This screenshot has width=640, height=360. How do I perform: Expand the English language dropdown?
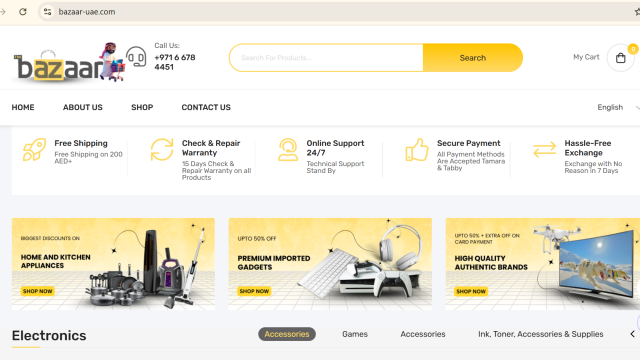[617, 107]
